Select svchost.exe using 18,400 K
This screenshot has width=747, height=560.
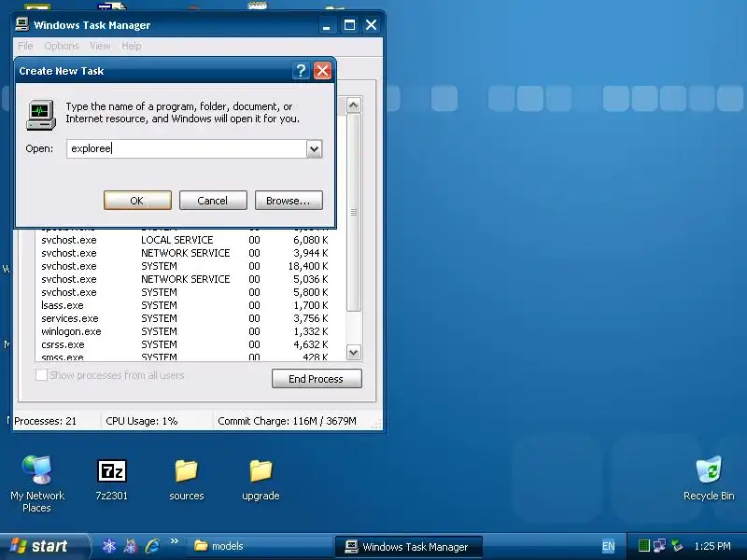[189, 266]
